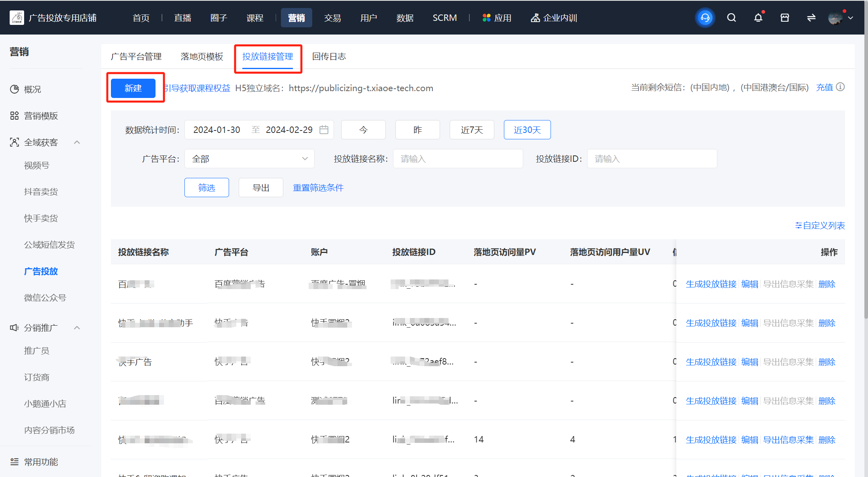Open the 应用 apps menu
Image resolution: width=868 pixels, height=477 pixels.
tap(497, 18)
